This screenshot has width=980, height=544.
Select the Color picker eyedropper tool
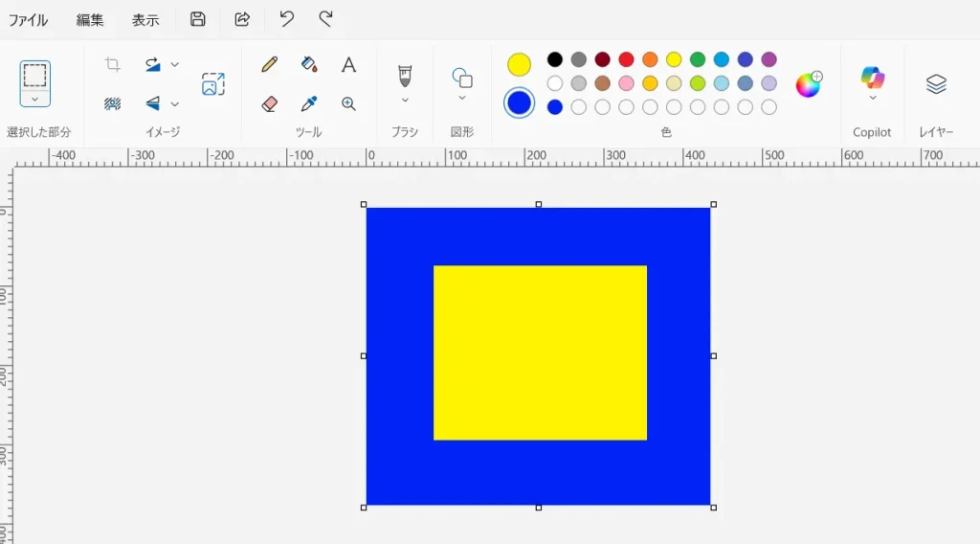tap(309, 103)
